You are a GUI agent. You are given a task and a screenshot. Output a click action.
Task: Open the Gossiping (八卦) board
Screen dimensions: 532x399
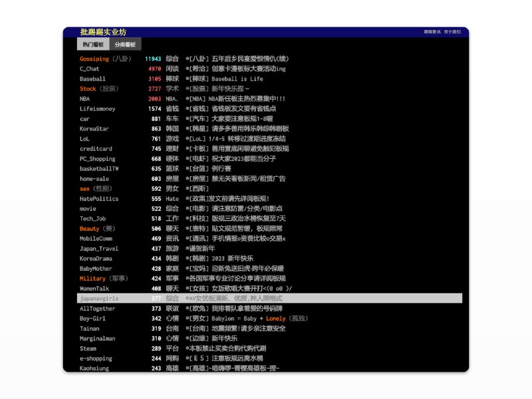coord(269,59)
